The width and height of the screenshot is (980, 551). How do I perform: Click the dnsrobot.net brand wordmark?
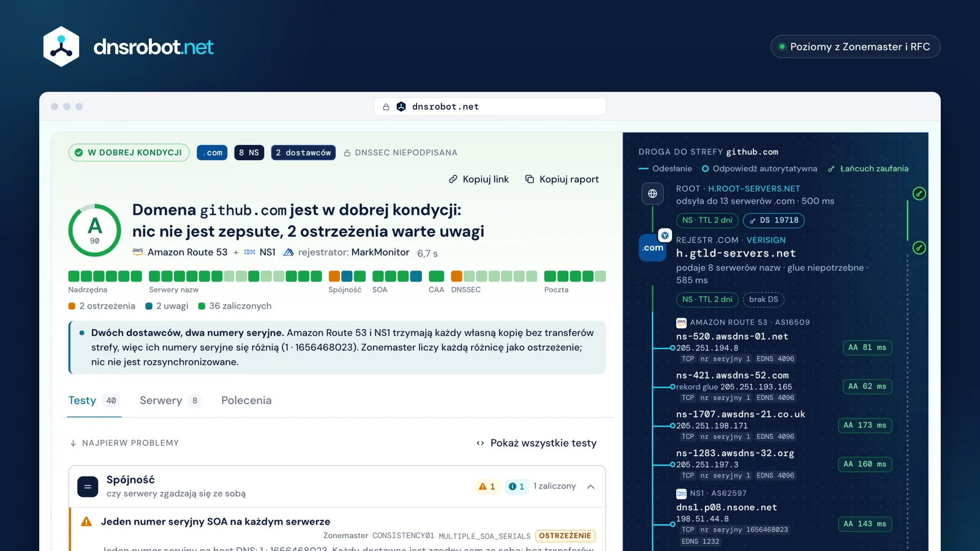click(x=153, y=47)
